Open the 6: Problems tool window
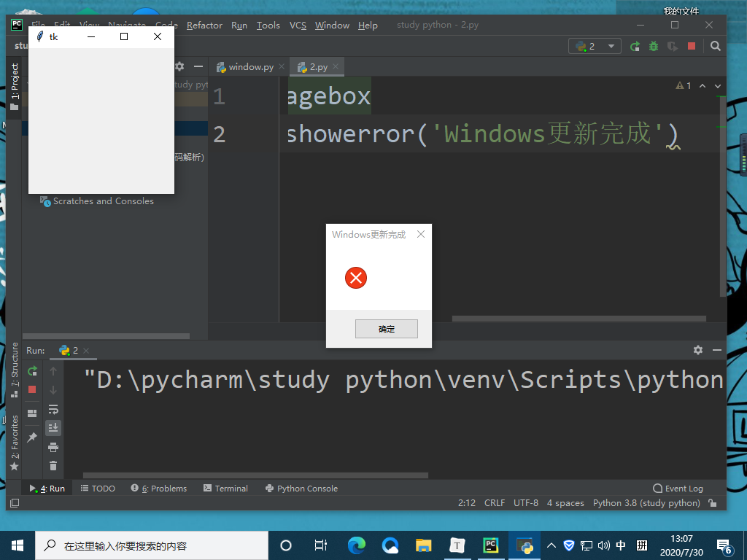The image size is (747, 560). click(158, 488)
